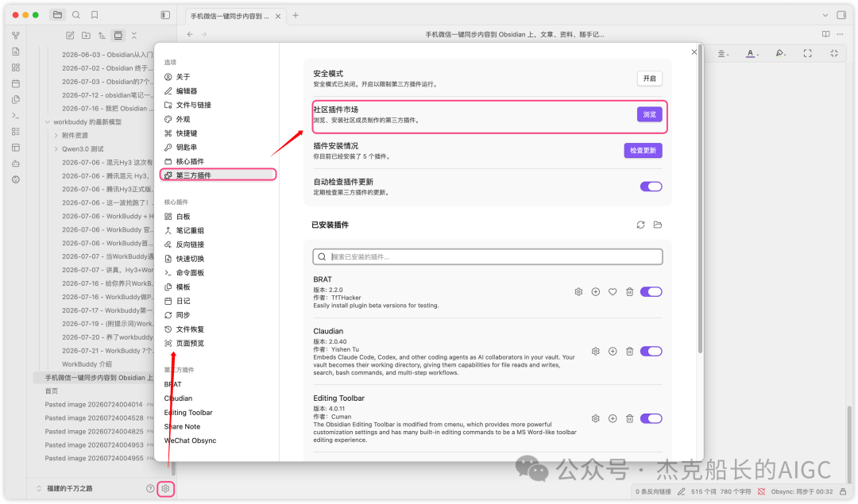The height and width of the screenshot is (504, 858).
Task: Uninstall BRAT with its trash icon
Action: point(629,292)
